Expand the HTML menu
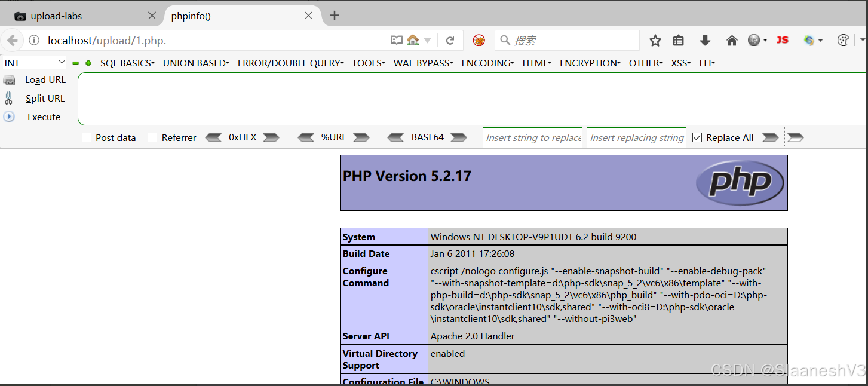The height and width of the screenshot is (386, 868). point(536,63)
